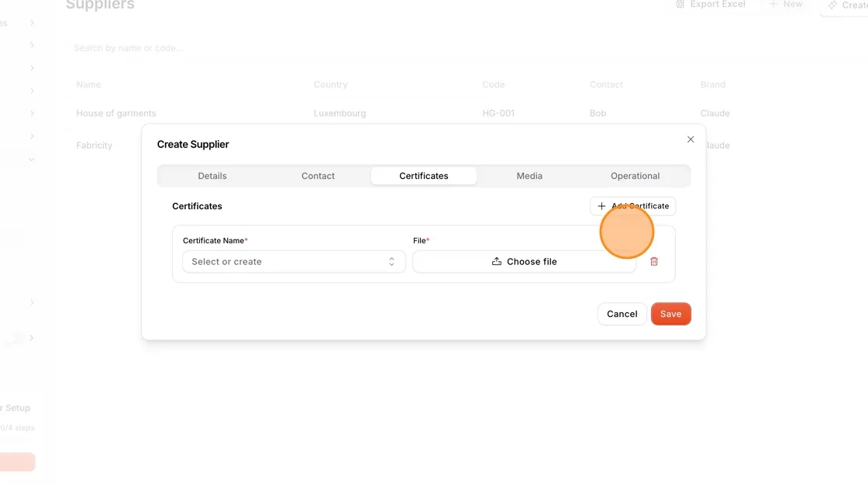Click the Bob contact cell

click(598, 113)
